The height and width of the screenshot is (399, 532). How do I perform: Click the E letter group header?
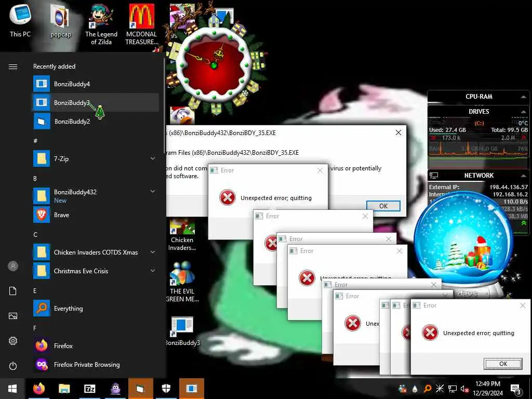click(35, 291)
